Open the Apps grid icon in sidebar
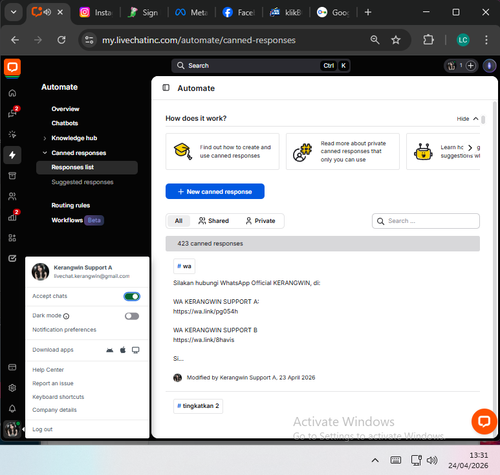The image size is (500, 475). (x=12, y=238)
